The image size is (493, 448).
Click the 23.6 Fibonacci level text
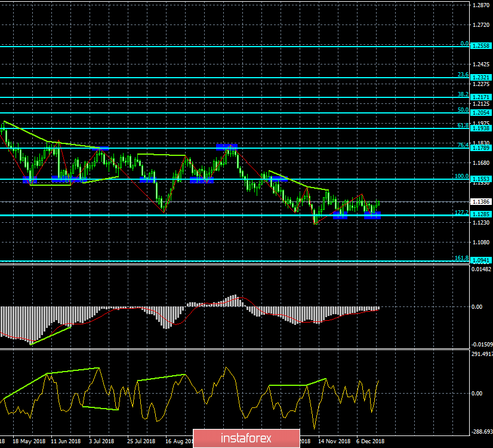[x=463, y=75]
